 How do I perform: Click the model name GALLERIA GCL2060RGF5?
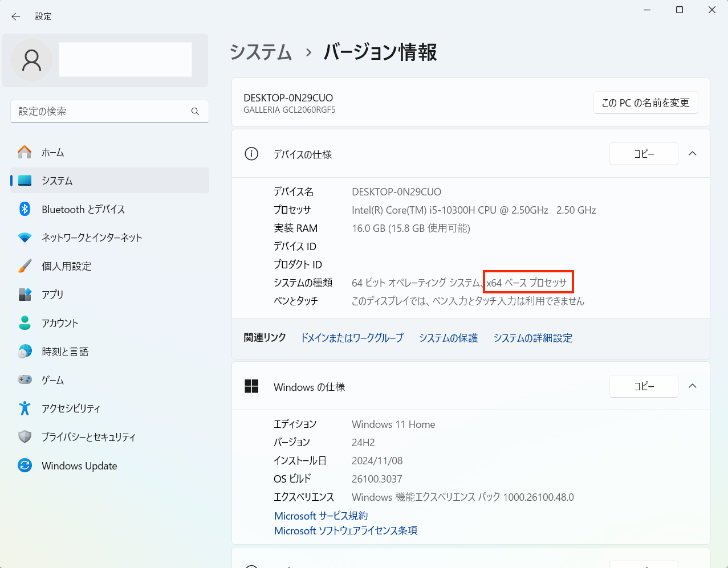pyautogui.click(x=290, y=110)
